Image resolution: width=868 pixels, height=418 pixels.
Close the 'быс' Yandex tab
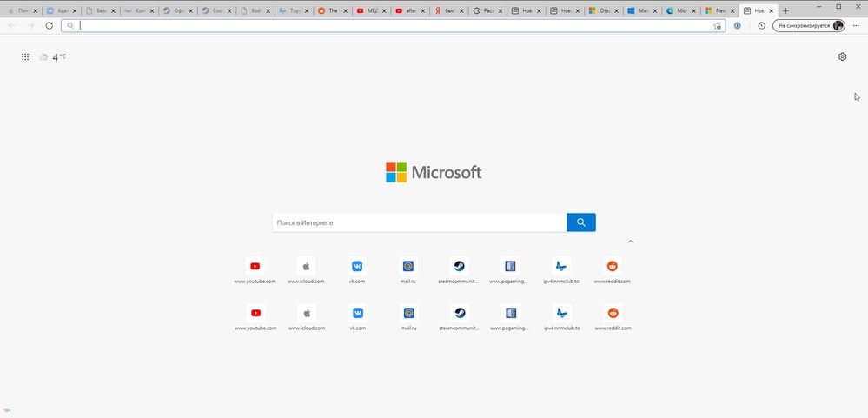461,11
